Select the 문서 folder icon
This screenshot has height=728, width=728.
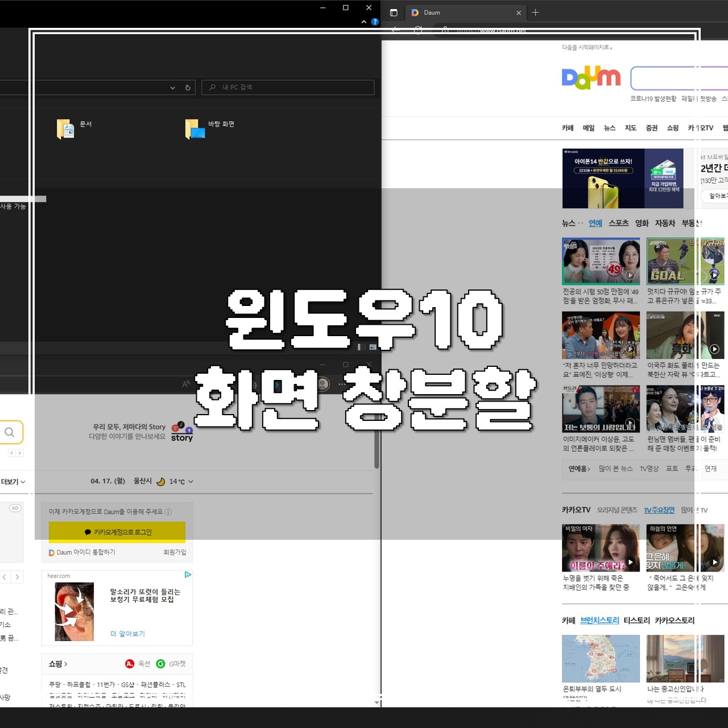click(65, 129)
